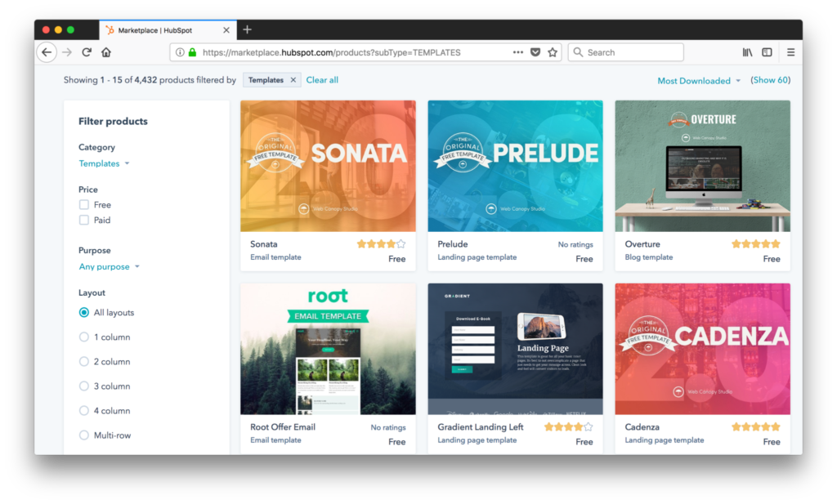Image resolution: width=837 pixels, height=504 pixels.
Task: Open the Overture template title link
Action: 642,244
